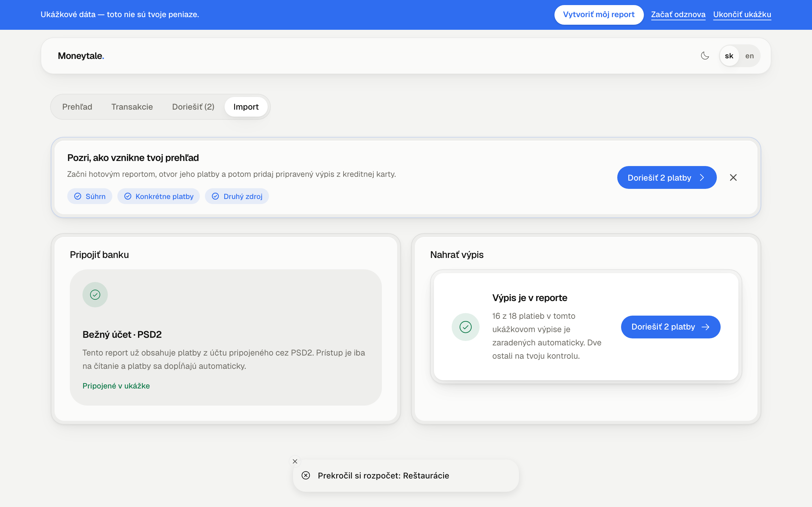Switch language to en

(x=750, y=56)
